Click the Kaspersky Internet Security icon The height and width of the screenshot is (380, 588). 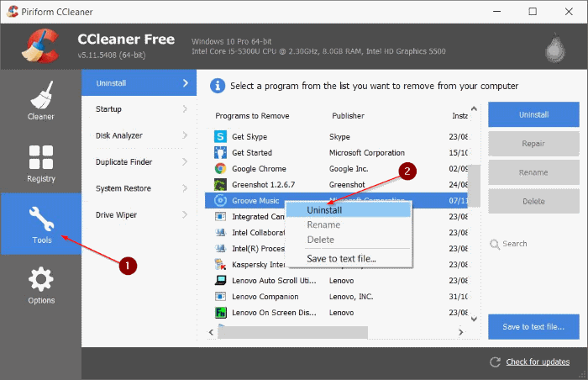click(x=220, y=264)
